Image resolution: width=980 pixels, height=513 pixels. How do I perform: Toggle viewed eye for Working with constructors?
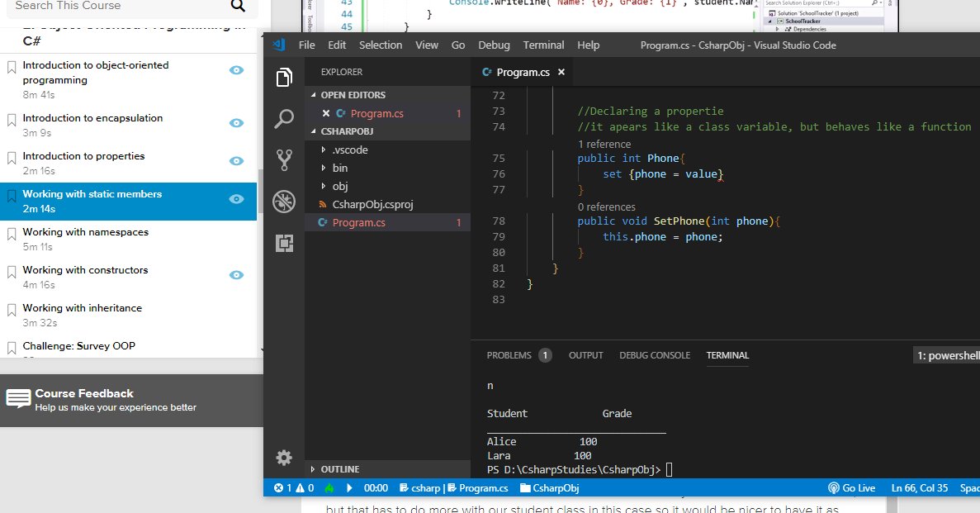tap(236, 275)
